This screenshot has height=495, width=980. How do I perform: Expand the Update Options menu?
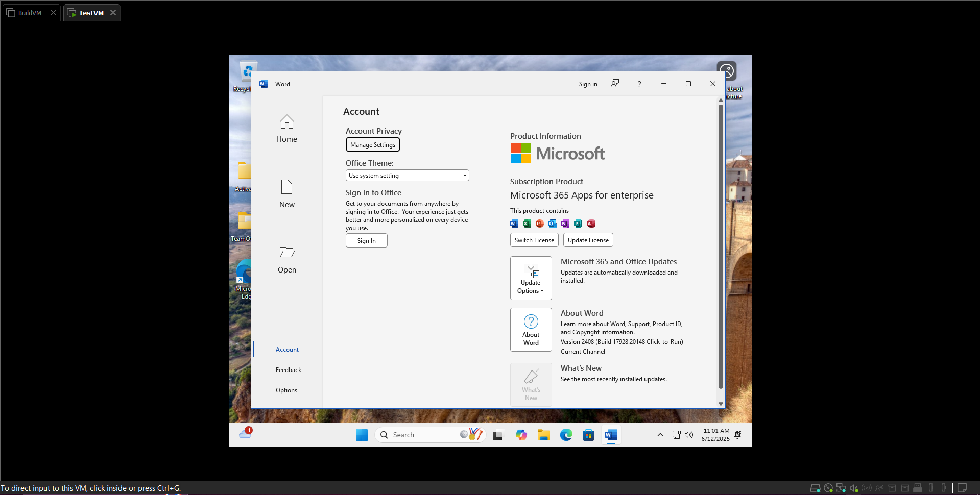point(531,278)
